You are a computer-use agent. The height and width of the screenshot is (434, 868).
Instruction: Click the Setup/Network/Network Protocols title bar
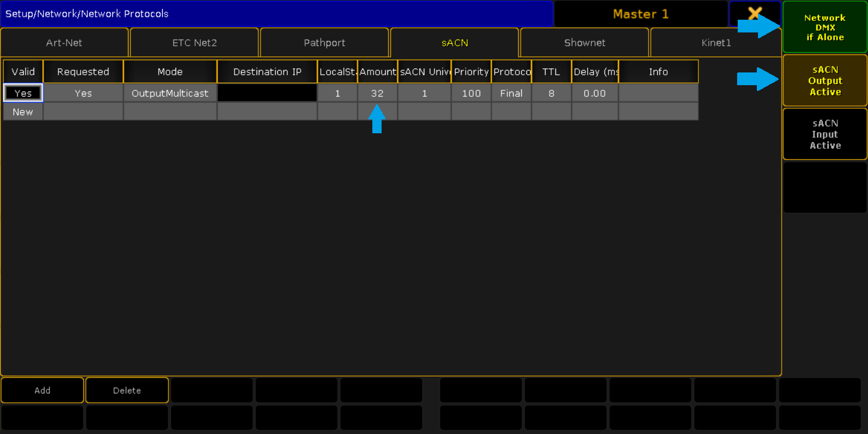276,14
